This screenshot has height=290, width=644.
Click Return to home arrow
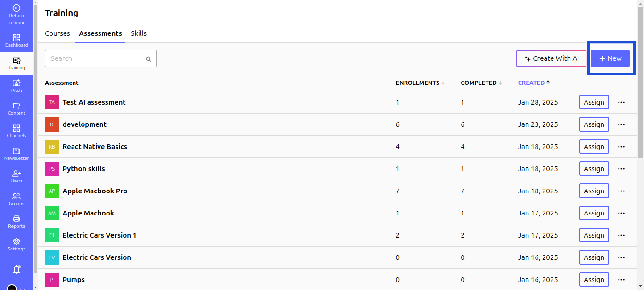pos(17,8)
